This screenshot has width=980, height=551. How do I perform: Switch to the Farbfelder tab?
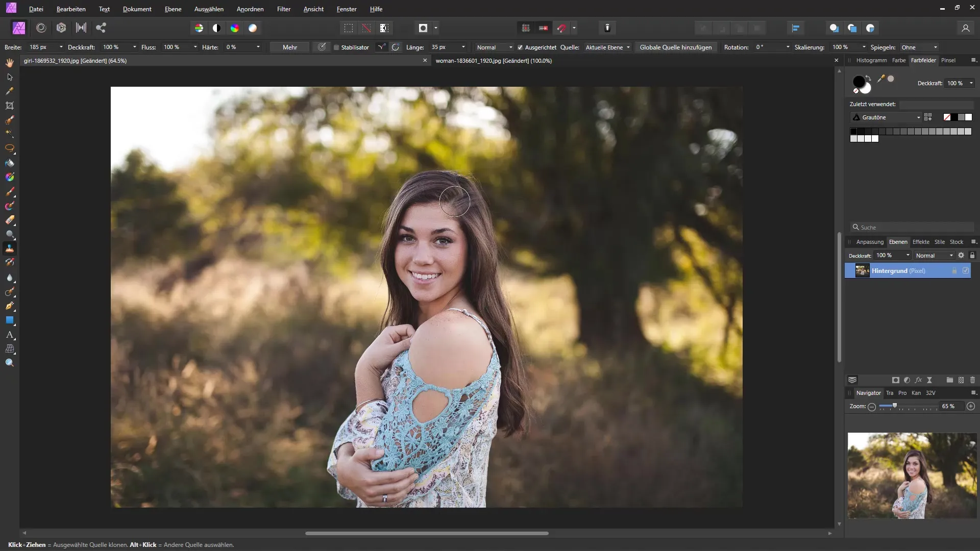pos(923,61)
